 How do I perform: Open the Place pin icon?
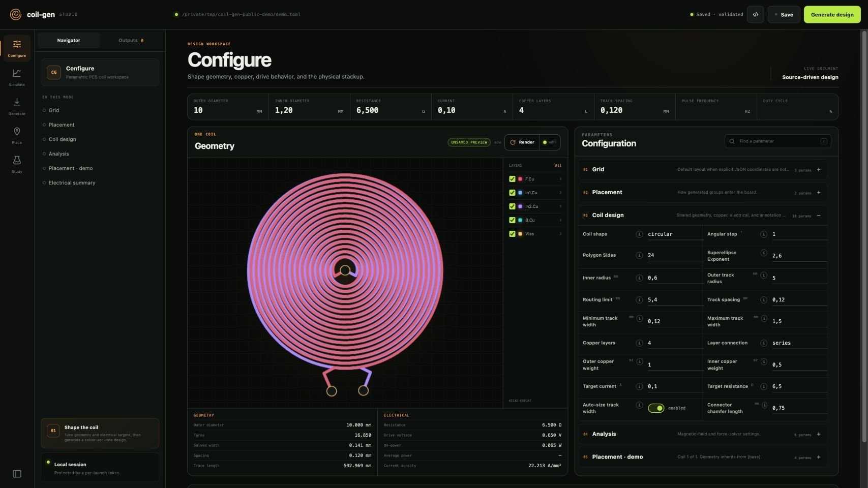pyautogui.click(x=17, y=135)
